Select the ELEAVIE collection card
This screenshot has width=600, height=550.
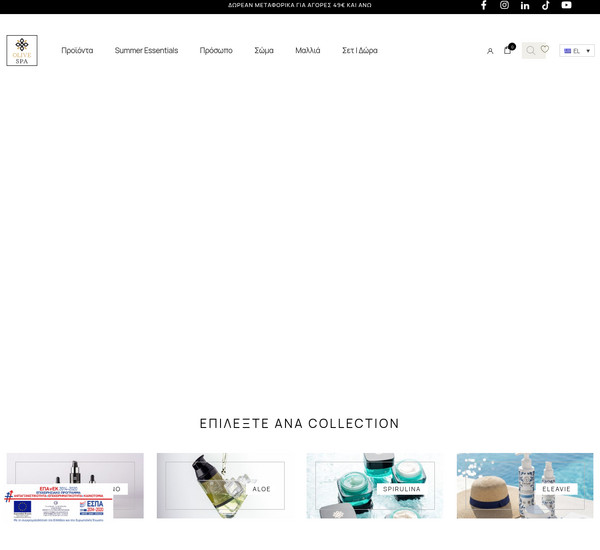[x=525, y=486]
